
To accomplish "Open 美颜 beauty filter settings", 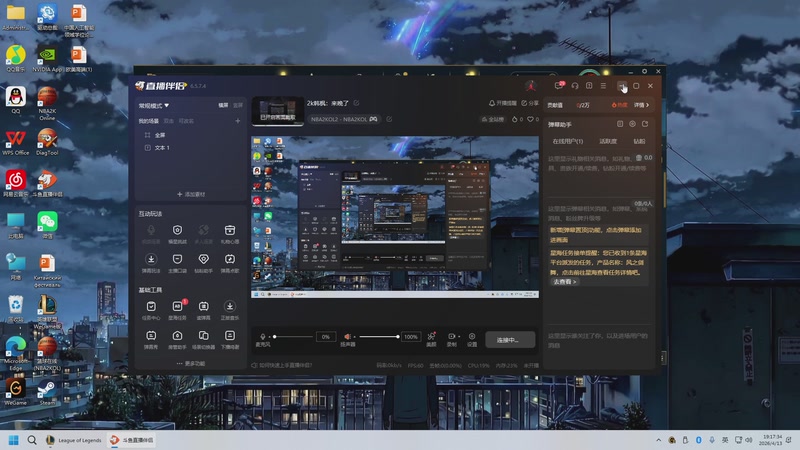I will pos(432,339).
